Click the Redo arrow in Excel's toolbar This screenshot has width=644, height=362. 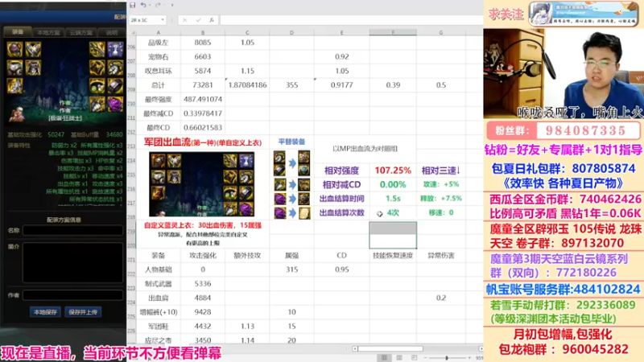pos(157,5)
